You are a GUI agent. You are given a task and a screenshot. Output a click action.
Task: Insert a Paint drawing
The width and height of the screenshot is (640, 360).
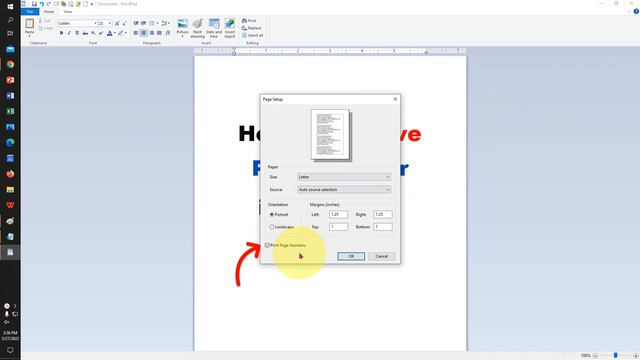[x=198, y=28]
